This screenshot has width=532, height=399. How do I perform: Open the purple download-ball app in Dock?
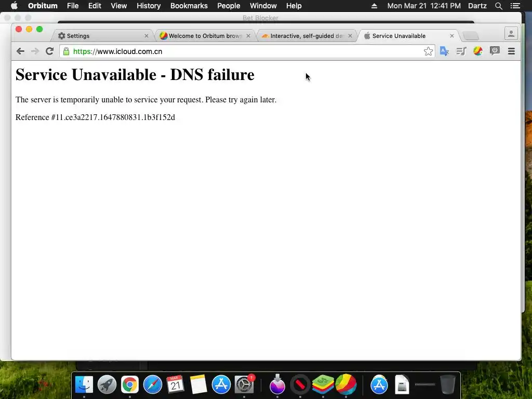(x=277, y=385)
